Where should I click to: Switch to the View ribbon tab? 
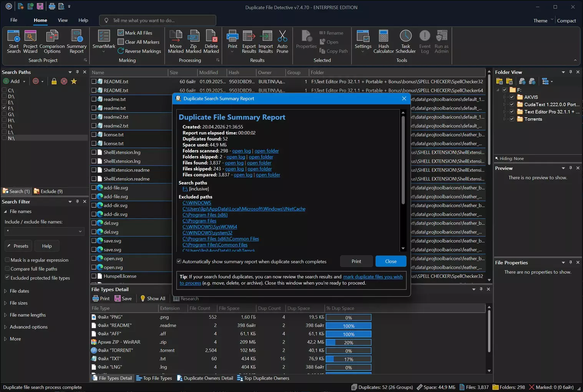click(x=63, y=20)
